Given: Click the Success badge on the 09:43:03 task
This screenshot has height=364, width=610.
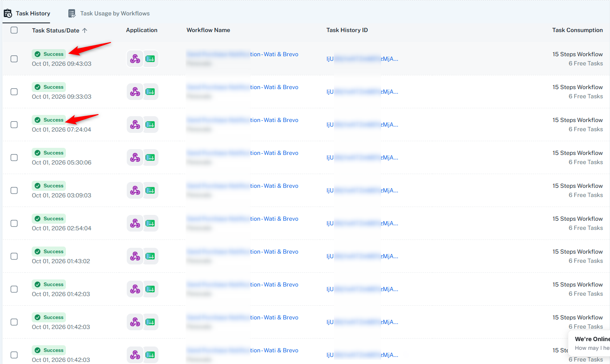Looking at the screenshot, I should tap(49, 54).
